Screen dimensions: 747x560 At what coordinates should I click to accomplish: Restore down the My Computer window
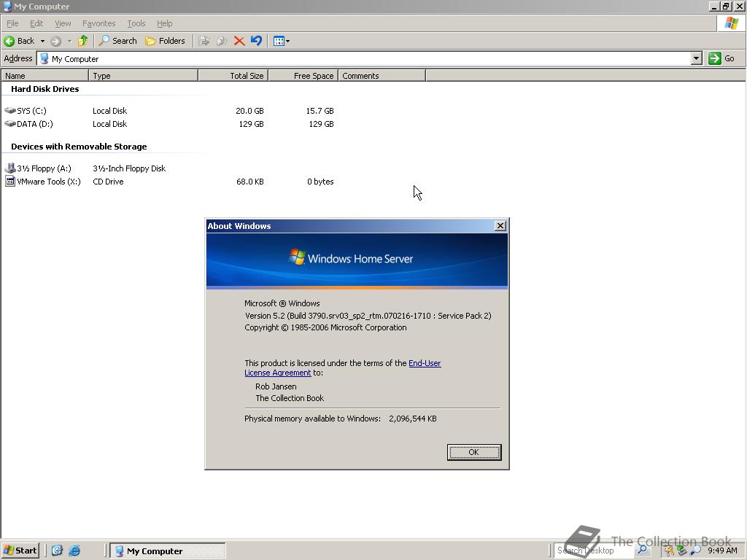pyautogui.click(x=726, y=6)
